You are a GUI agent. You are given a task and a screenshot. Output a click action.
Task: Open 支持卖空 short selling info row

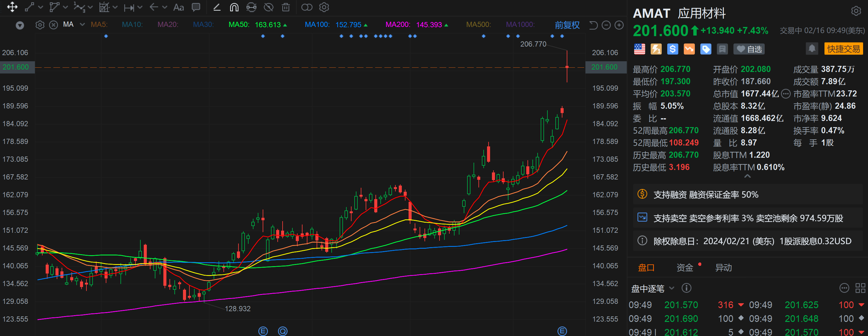[748, 218]
